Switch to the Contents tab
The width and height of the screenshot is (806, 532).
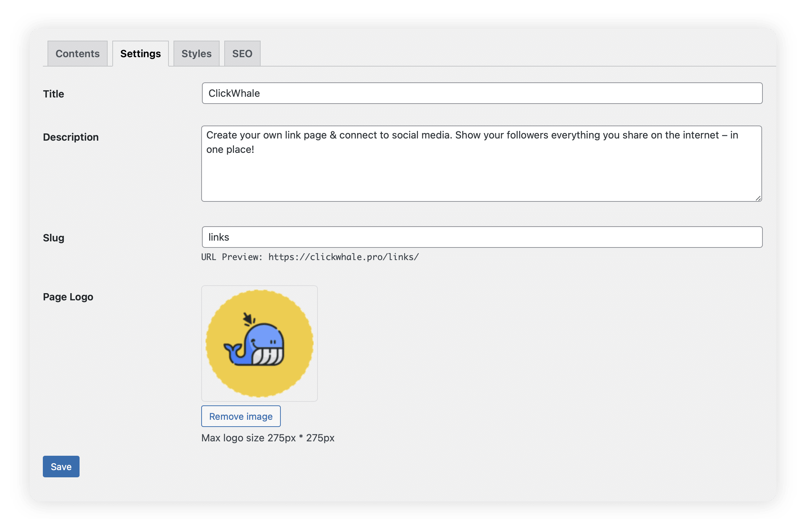click(77, 53)
